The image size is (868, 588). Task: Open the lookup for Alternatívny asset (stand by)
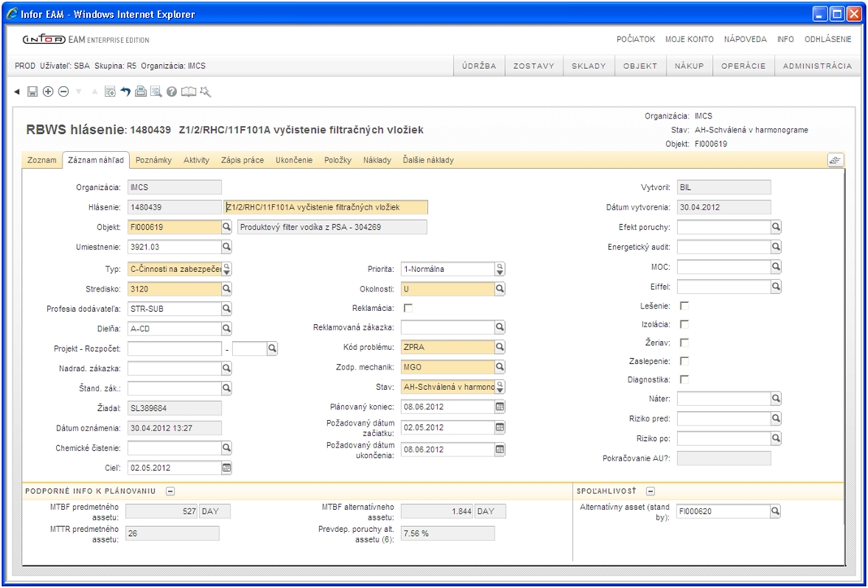[x=775, y=512]
